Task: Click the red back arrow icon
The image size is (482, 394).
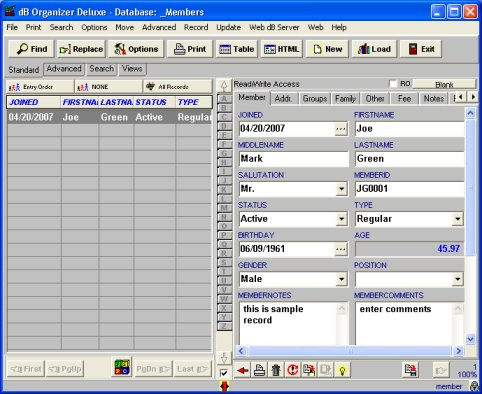Action: pyautogui.click(x=243, y=370)
